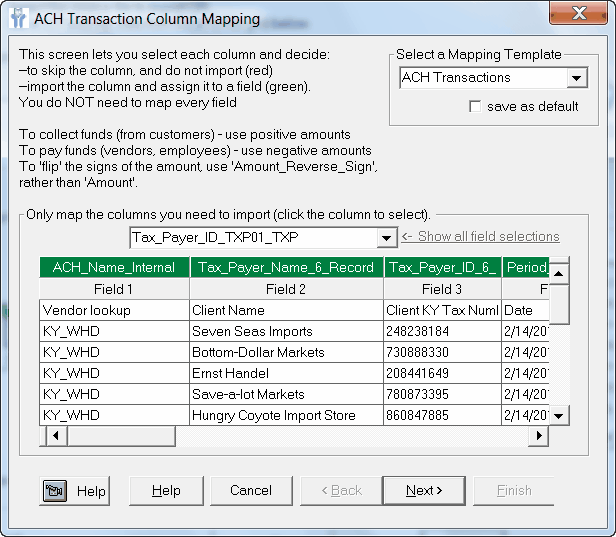The width and height of the screenshot is (616, 537).
Task: Click the Hungry Coyote Import Store cell
Action: tap(286, 415)
